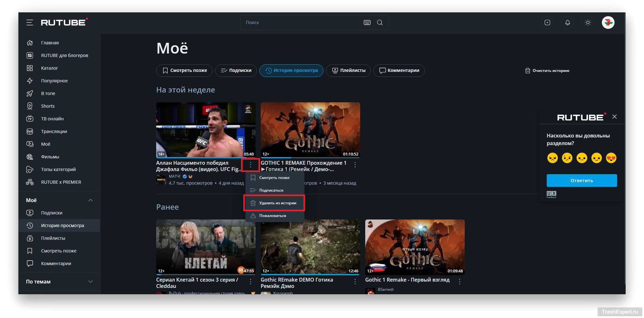Open three-dot menu for UFC video
The image size is (644, 318).
(x=250, y=165)
